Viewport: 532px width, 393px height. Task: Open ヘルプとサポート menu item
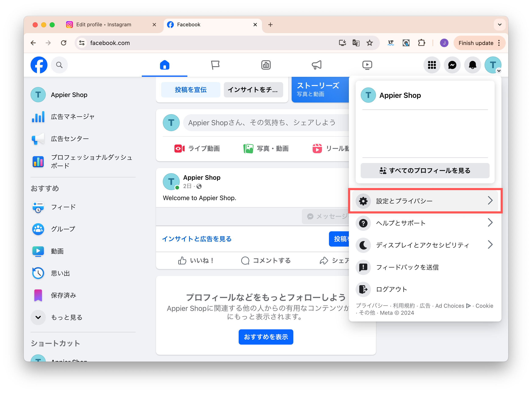click(425, 223)
